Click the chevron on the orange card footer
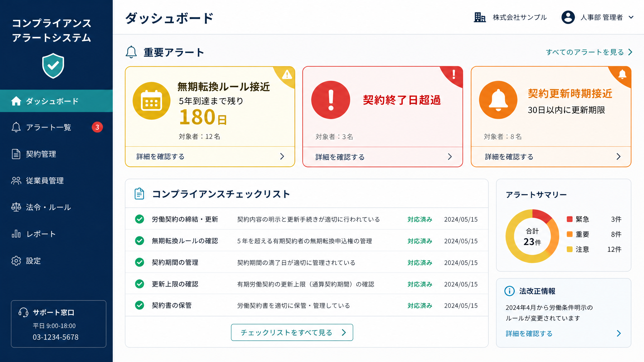Screen dimensions: 644x362 coord(619,157)
